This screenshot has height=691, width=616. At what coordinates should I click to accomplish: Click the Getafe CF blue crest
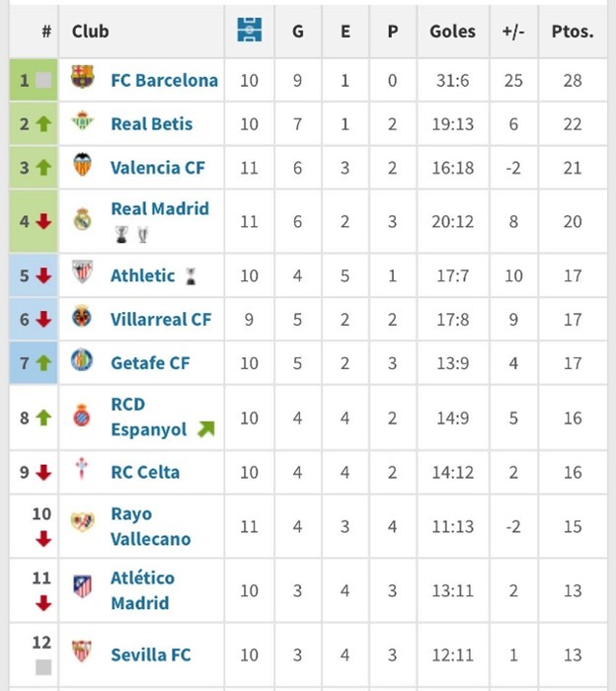click(x=82, y=359)
